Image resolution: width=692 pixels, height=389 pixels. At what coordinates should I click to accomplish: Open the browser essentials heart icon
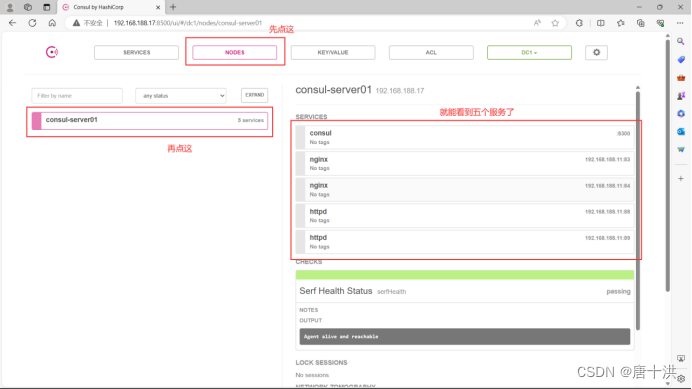(660, 23)
